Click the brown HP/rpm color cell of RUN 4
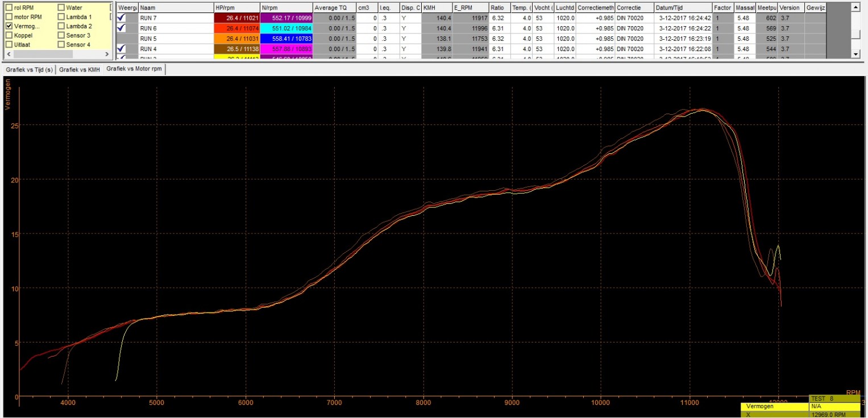The width and height of the screenshot is (868, 418). 236,49
